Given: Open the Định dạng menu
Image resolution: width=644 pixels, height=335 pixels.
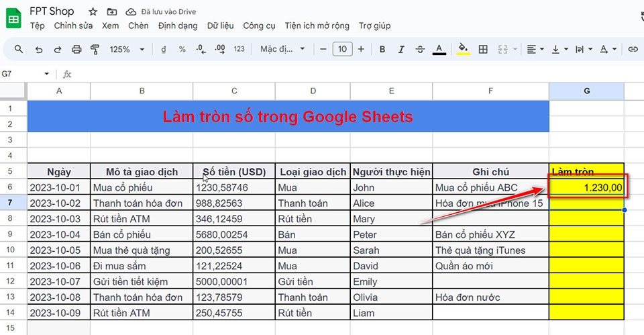Looking at the screenshot, I should (178, 26).
